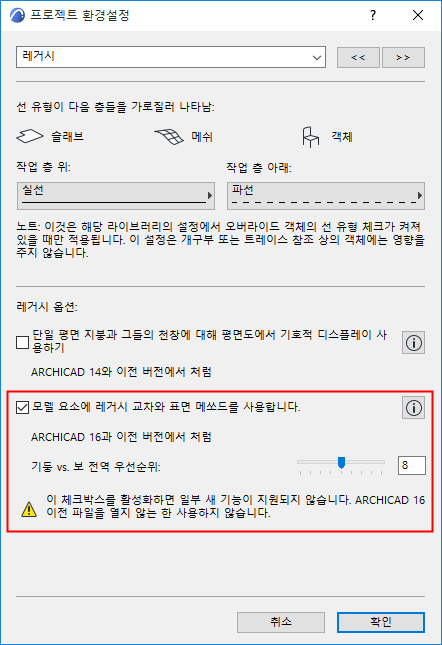The width and height of the screenshot is (442, 645).
Task: Open the 파선 line type popup below story
Action: pyautogui.click(x=326, y=196)
